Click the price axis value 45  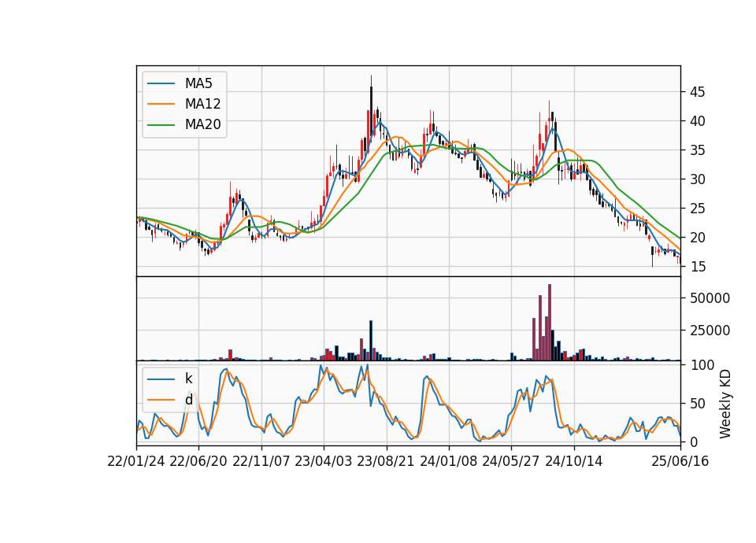point(698,92)
